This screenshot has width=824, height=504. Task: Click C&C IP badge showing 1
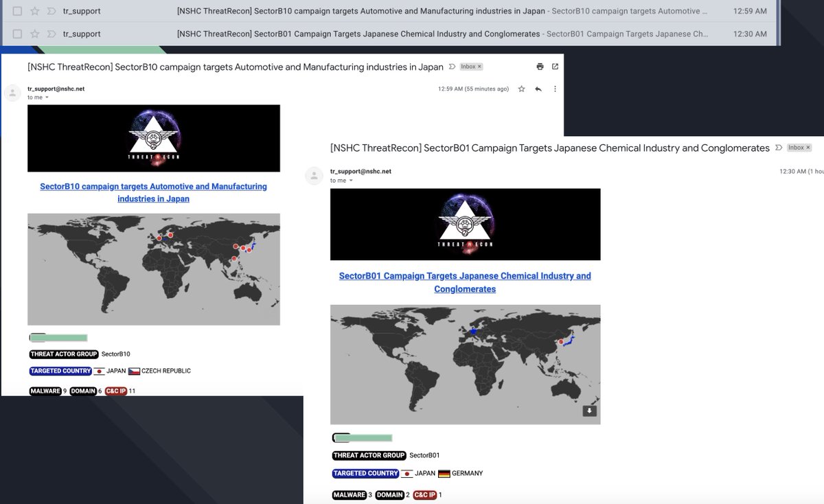424,494
